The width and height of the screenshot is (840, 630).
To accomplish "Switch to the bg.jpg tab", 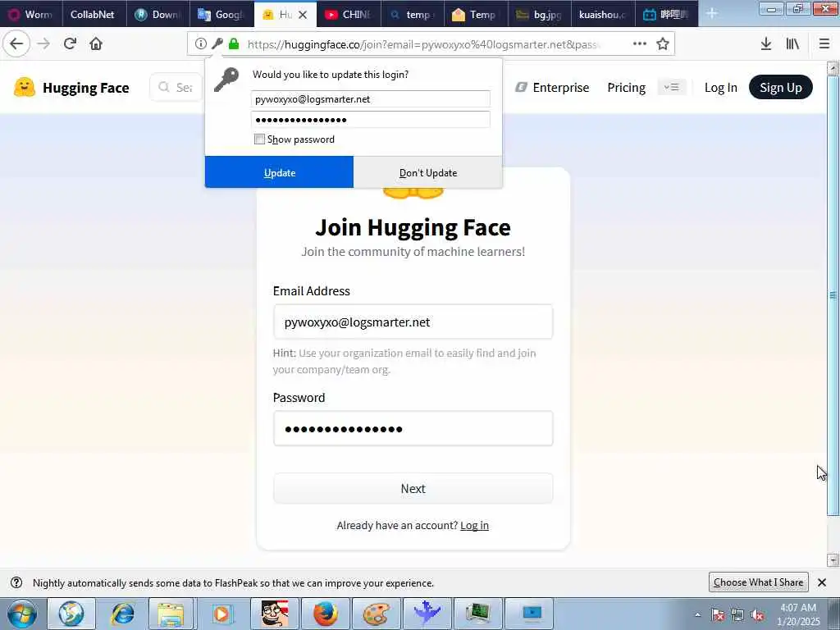I will 540,15.
